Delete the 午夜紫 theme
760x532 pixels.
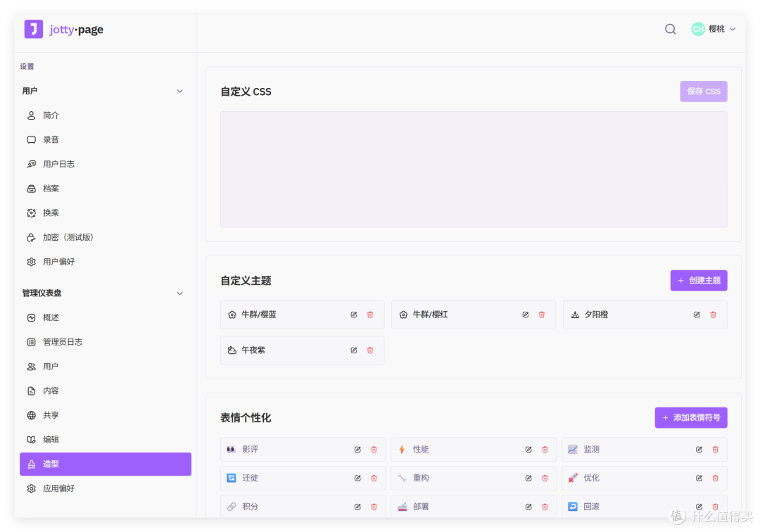point(370,350)
